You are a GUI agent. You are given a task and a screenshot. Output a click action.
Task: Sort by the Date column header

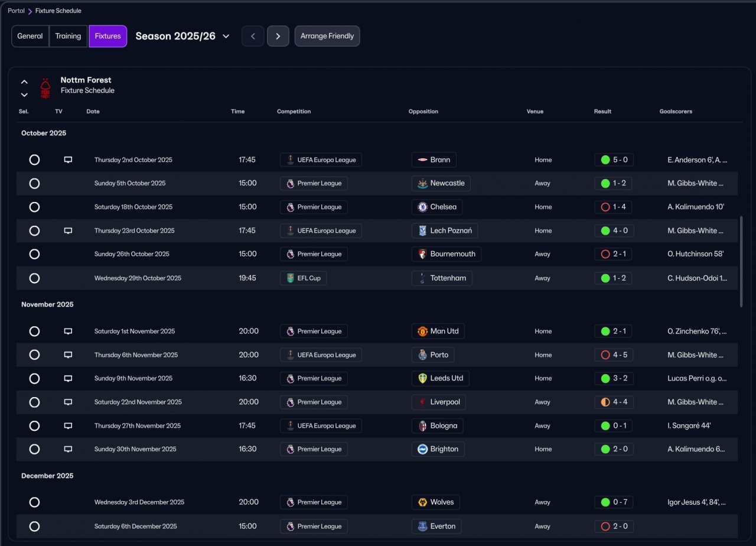93,112
